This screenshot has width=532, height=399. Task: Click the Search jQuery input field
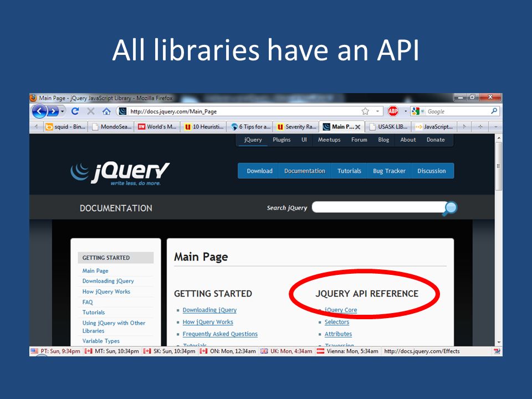(x=378, y=207)
